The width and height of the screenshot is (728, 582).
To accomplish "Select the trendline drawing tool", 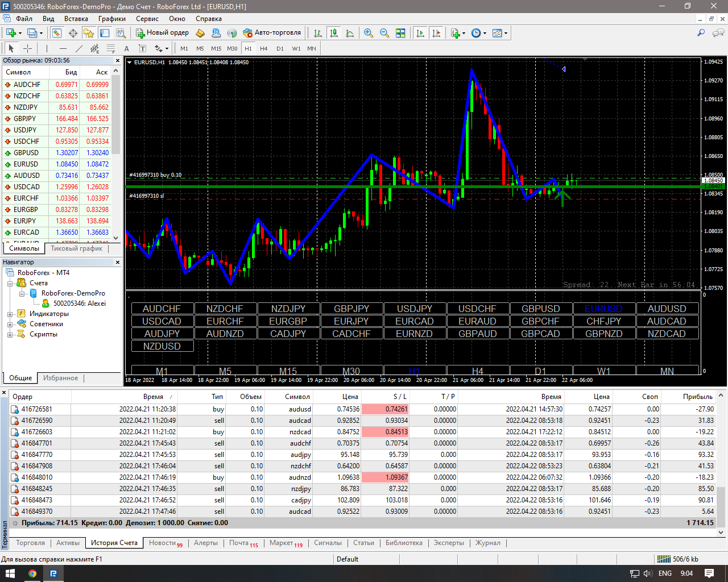I will coord(79,48).
